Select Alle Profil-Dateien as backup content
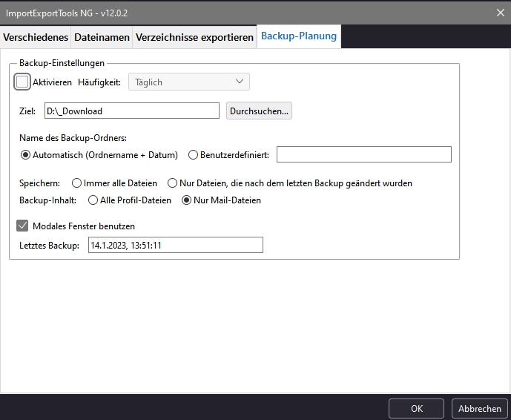 (93, 200)
